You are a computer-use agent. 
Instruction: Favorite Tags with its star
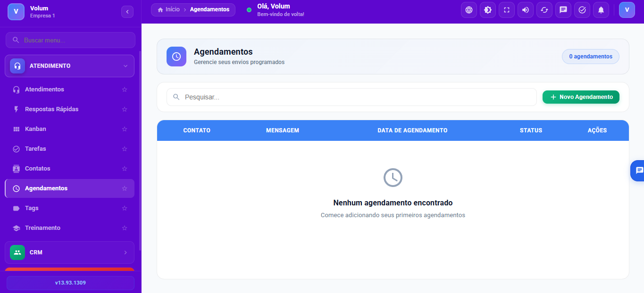(x=125, y=208)
